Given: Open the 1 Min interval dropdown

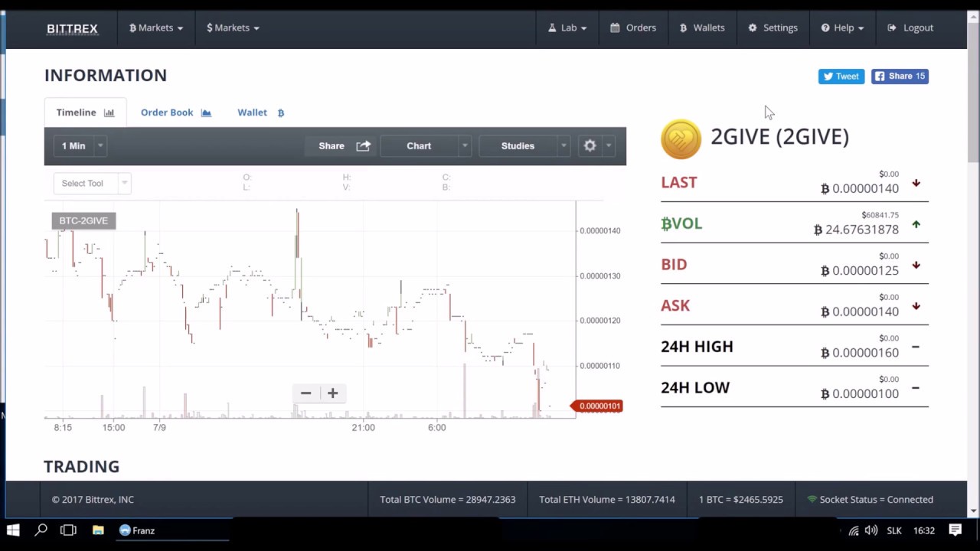Looking at the screenshot, I should tap(80, 145).
